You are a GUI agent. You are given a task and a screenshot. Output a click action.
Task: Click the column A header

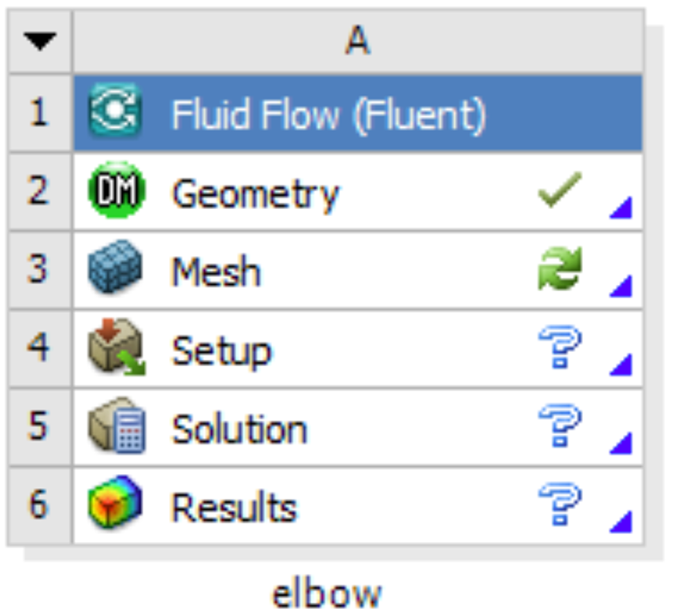(x=358, y=41)
